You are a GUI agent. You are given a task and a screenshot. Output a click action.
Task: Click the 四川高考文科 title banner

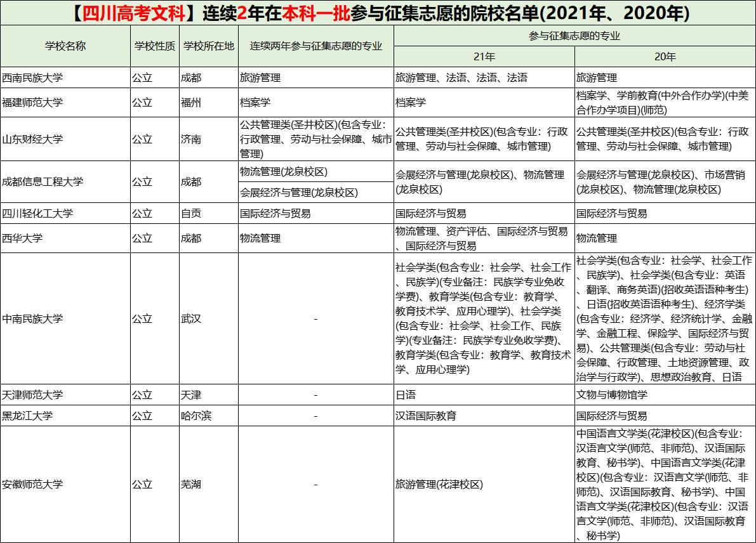click(x=378, y=13)
